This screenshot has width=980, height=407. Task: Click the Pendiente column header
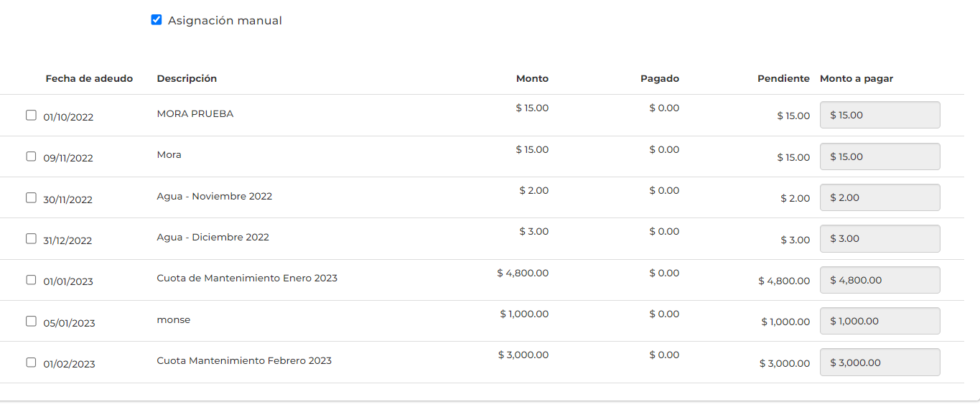[x=783, y=79]
